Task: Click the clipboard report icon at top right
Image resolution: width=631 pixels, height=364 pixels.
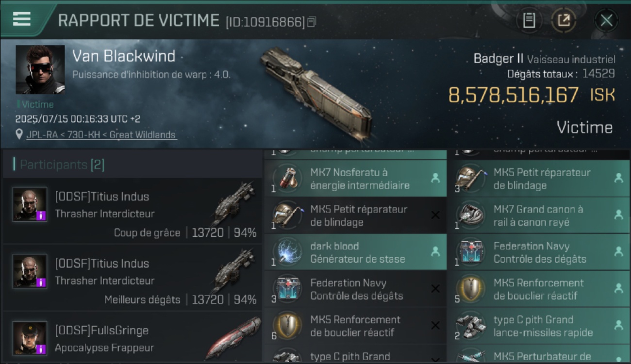Action: (x=529, y=20)
